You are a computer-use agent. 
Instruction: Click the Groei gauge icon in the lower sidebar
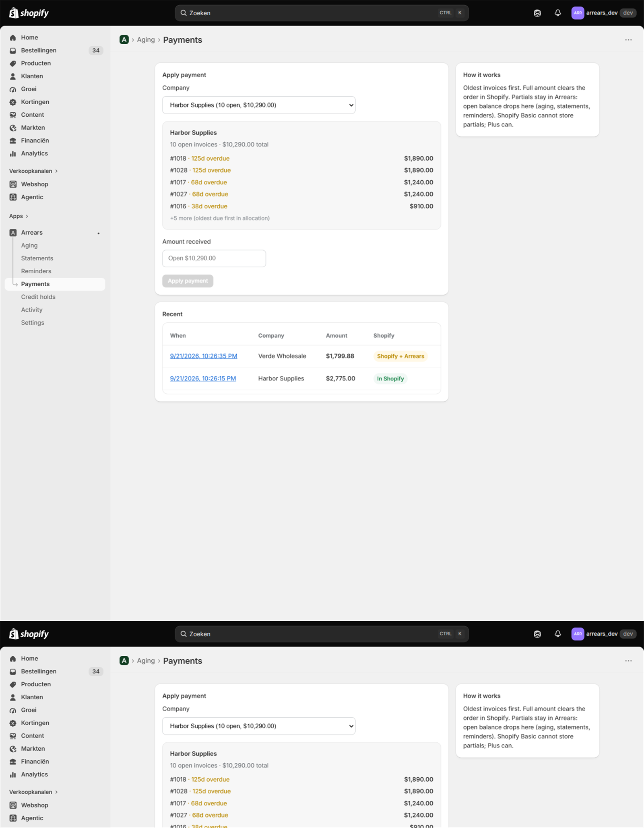[13, 710]
